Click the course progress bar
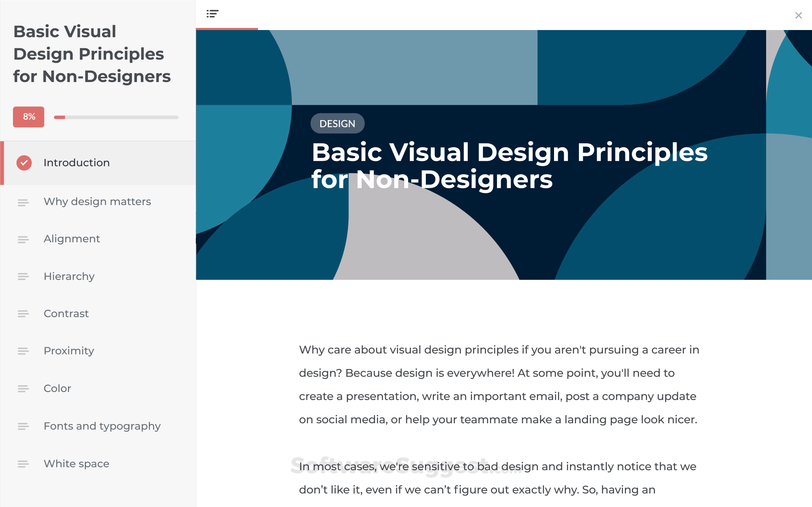 tap(116, 117)
